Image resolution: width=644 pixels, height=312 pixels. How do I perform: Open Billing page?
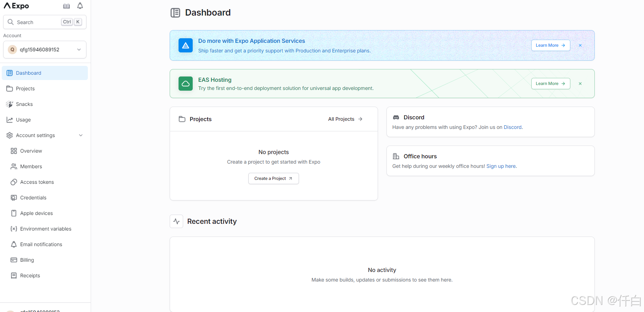click(x=45, y=260)
